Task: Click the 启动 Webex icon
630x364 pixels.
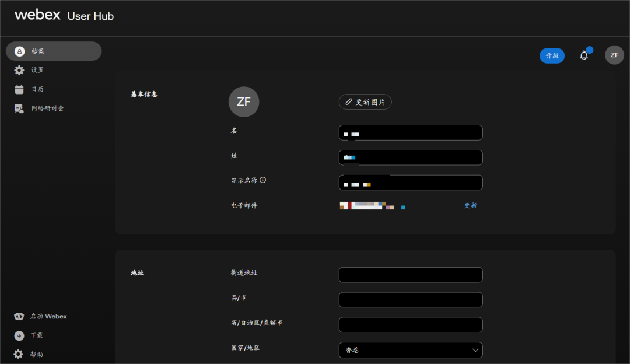Action: tap(19, 316)
